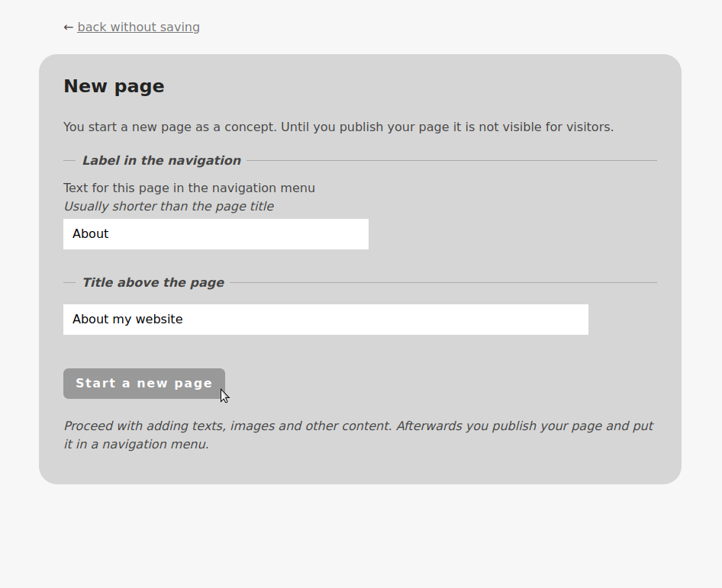Place cursor on the word About in label field

click(90, 234)
